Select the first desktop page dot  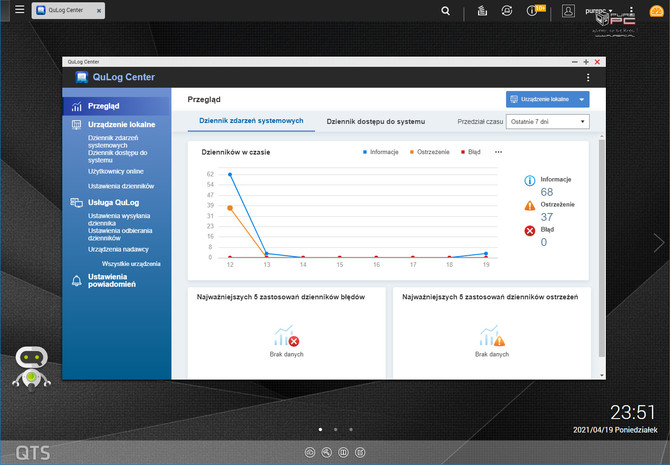tap(320, 430)
